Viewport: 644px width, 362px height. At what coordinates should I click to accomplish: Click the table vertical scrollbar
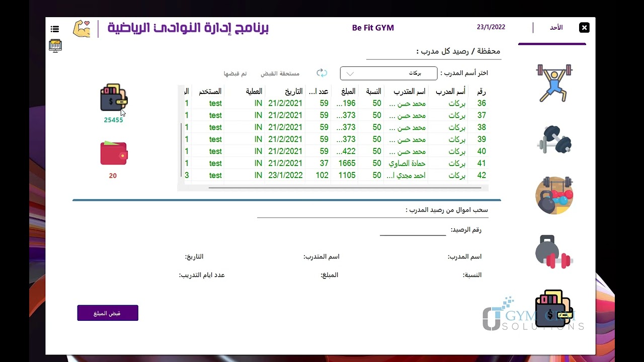point(181,150)
